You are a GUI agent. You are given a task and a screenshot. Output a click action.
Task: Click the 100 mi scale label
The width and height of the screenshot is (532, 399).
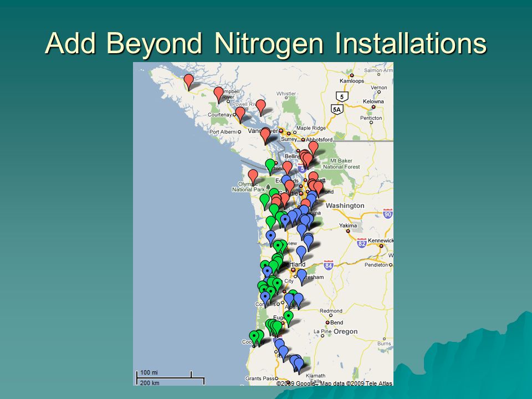pos(149,372)
